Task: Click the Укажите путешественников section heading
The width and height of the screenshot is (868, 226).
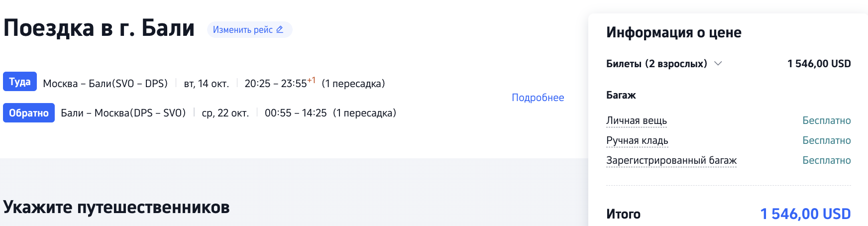Action: tap(116, 207)
